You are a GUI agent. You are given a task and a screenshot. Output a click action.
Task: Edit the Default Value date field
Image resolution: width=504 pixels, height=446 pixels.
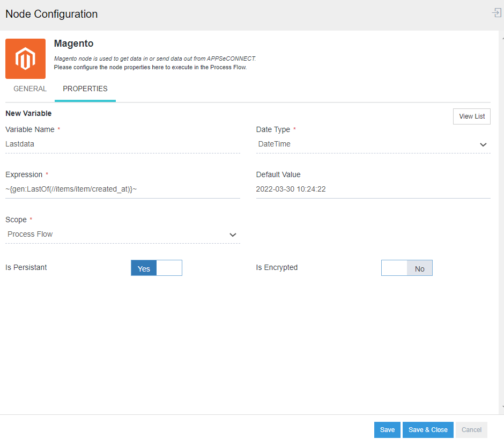(x=373, y=189)
